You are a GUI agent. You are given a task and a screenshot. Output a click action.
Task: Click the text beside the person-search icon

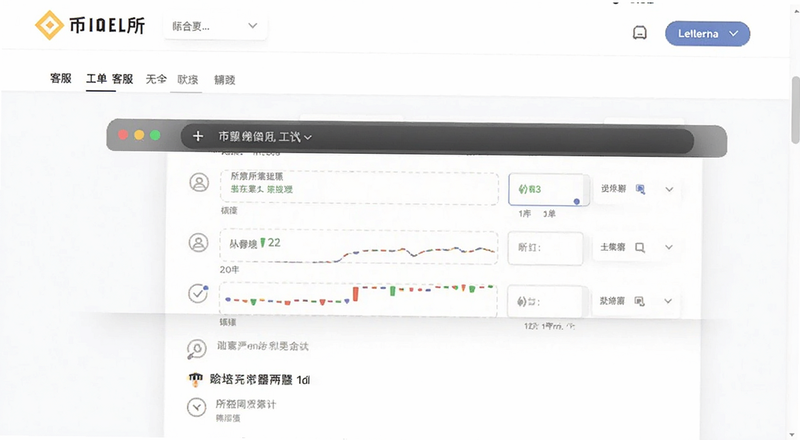click(263, 346)
